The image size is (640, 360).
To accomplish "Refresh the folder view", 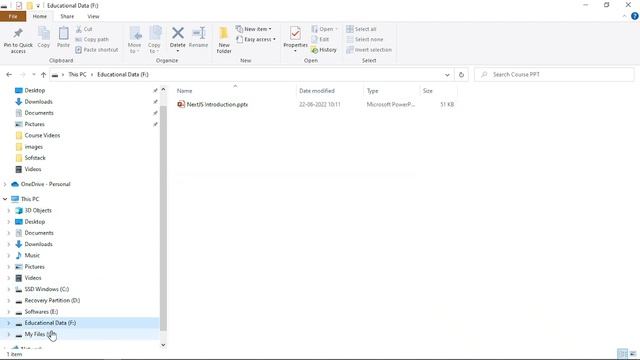I will coord(461,75).
